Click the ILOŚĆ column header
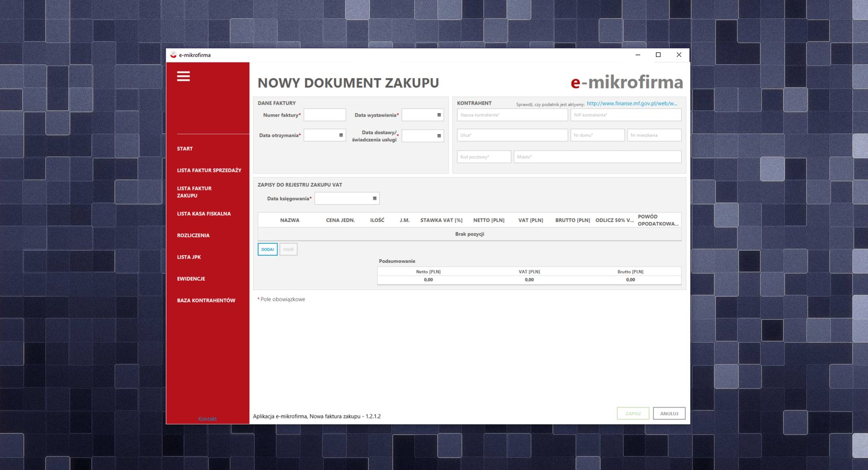The width and height of the screenshot is (868, 470). pos(377,220)
